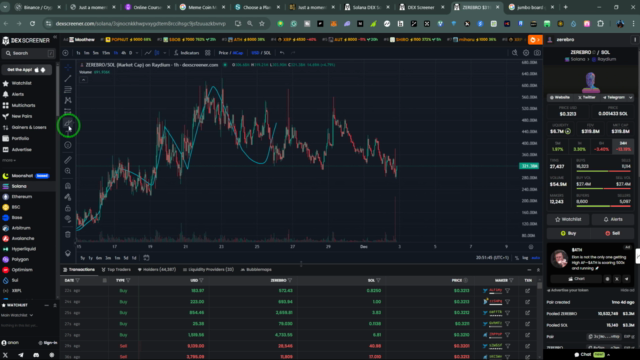Open chart settings gear icon
Viewport: 640px width, 360px height.
coord(526,53)
